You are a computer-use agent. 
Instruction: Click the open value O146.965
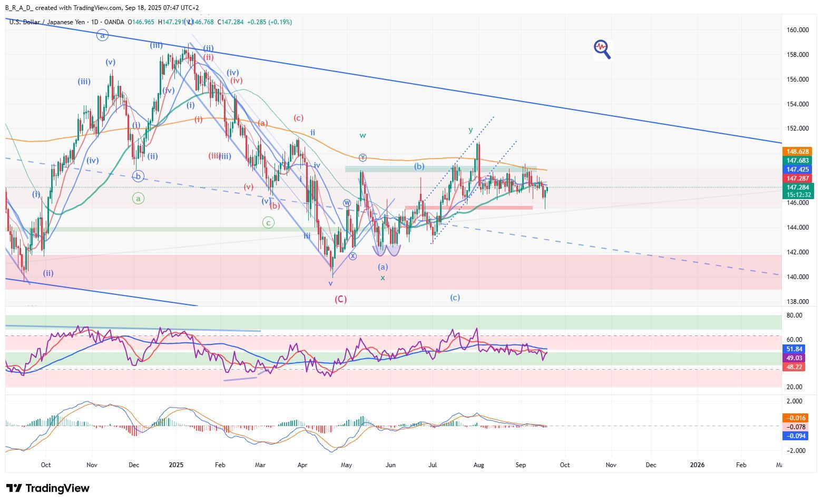coord(141,22)
